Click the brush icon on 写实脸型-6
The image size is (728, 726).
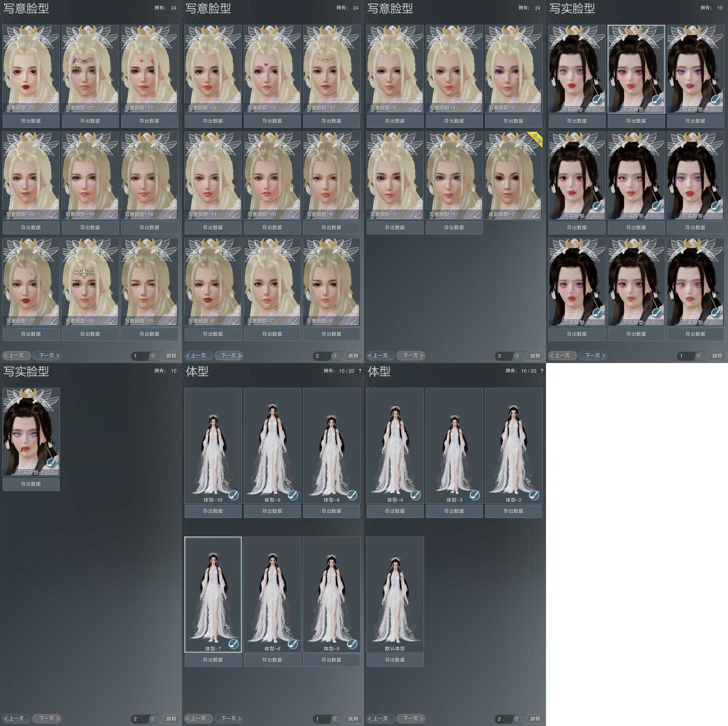pos(657,206)
